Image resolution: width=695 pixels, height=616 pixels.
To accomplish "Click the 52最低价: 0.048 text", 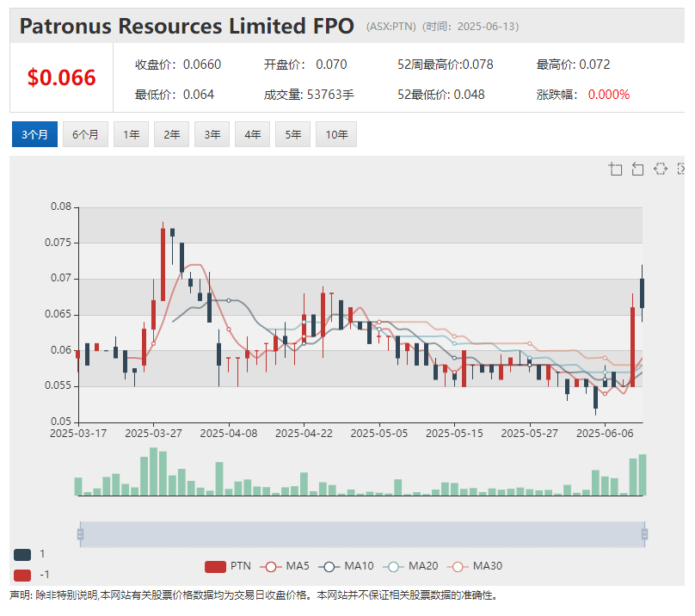I will [441, 95].
